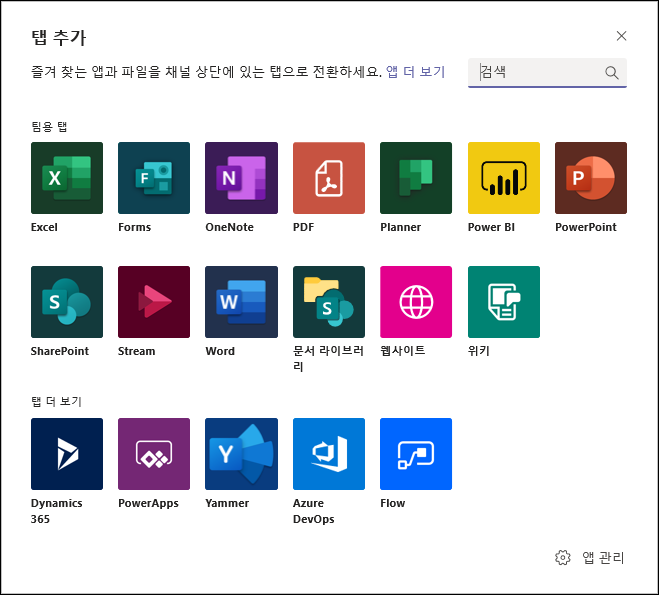Open the 앱 더 보기 link
The height and width of the screenshot is (595, 659).
[415, 71]
